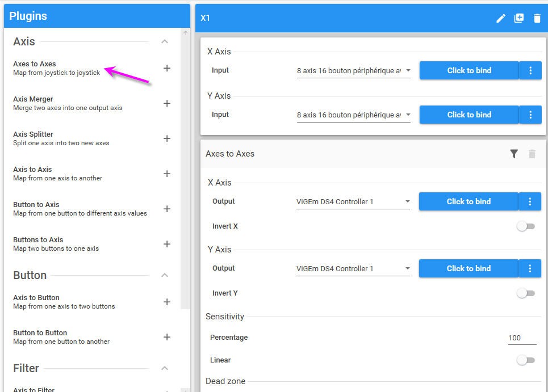This screenshot has height=392, width=548.
Task: Open the X Axis input device dropdown
Action: tap(353, 71)
